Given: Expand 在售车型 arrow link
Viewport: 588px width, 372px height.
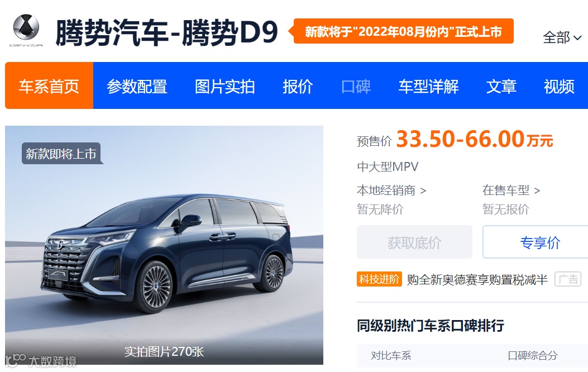Looking at the screenshot, I should tap(511, 190).
